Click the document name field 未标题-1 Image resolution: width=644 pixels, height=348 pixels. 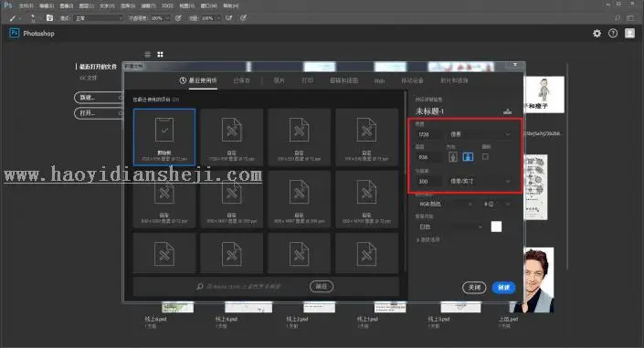click(x=429, y=111)
